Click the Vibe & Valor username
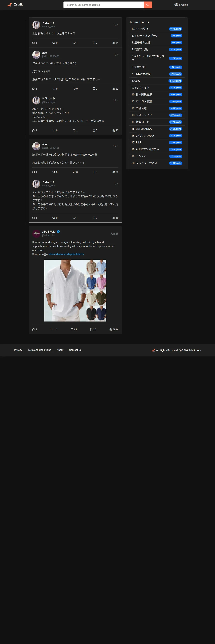The height and width of the screenshot is (644, 215). (x=49, y=232)
